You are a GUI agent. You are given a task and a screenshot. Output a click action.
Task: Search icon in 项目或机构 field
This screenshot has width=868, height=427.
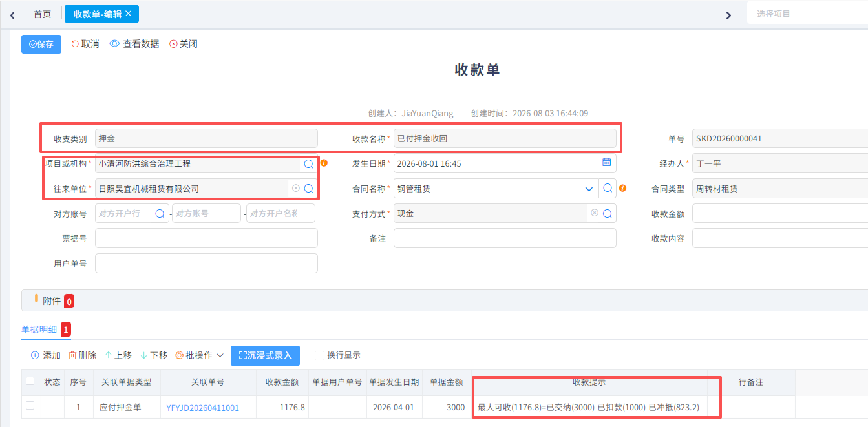308,164
